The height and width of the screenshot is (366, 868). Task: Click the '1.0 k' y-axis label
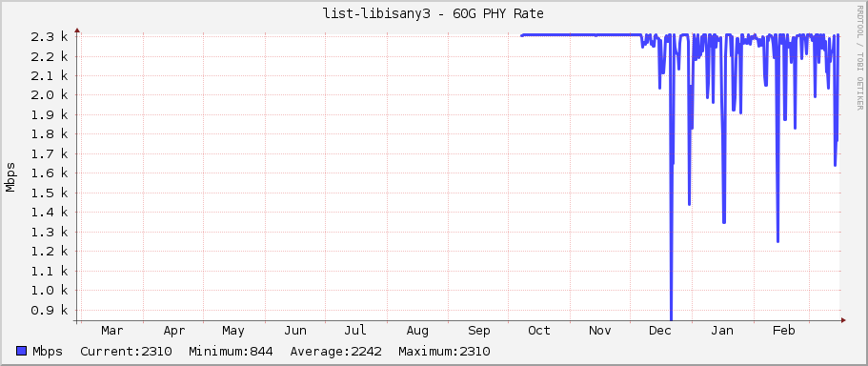click(x=50, y=290)
